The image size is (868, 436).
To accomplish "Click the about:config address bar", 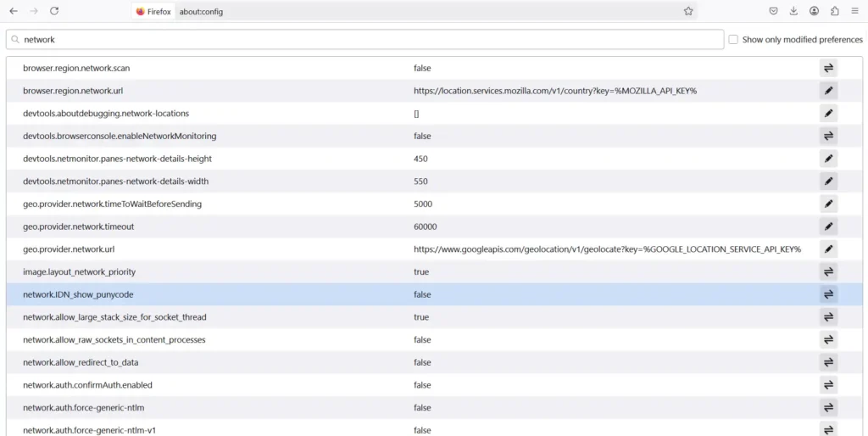I will point(424,12).
